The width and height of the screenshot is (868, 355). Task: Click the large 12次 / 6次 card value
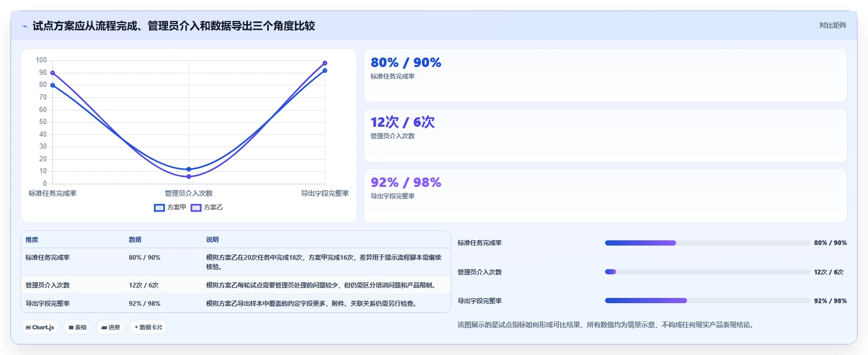(x=403, y=123)
